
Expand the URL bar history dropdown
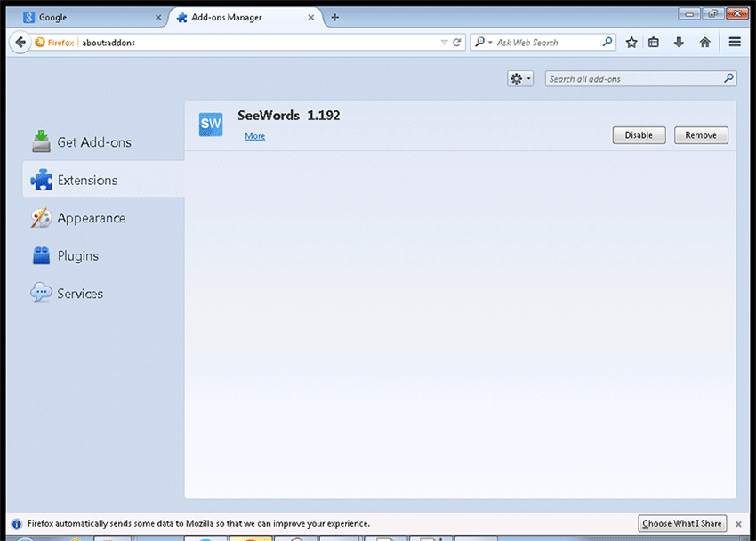click(x=445, y=42)
